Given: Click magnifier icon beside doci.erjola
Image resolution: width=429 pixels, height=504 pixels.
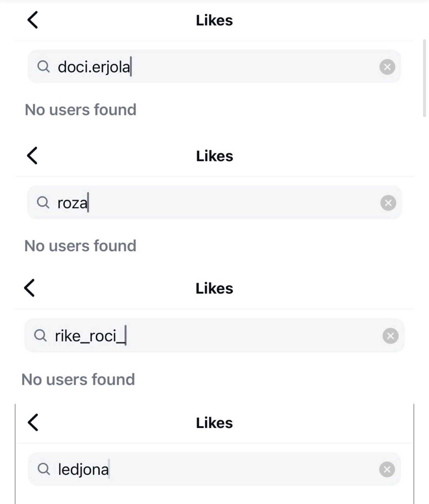Looking at the screenshot, I should point(44,67).
